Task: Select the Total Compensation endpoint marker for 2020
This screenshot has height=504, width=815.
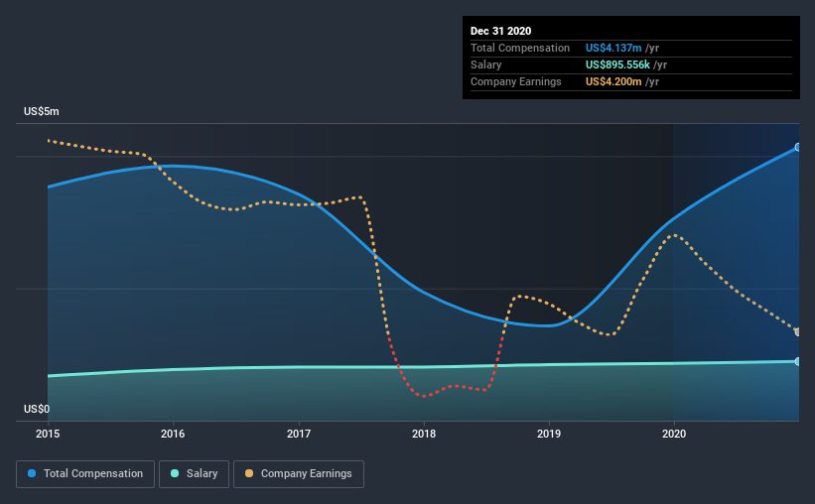Action: 798,148
